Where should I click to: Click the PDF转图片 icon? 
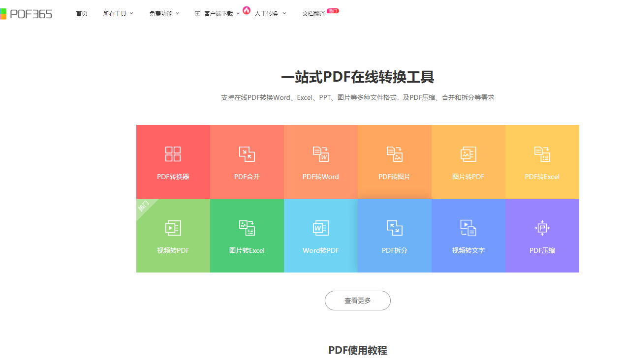(x=395, y=154)
